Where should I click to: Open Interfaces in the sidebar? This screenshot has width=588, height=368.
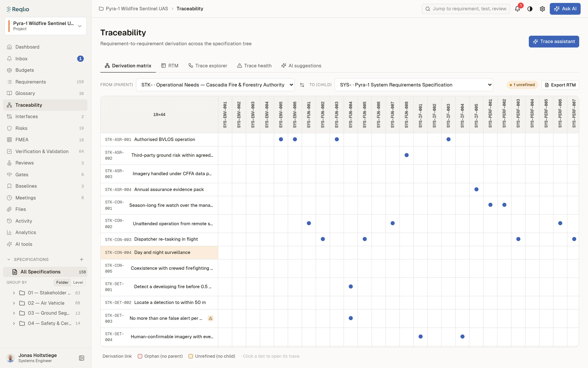45,117
